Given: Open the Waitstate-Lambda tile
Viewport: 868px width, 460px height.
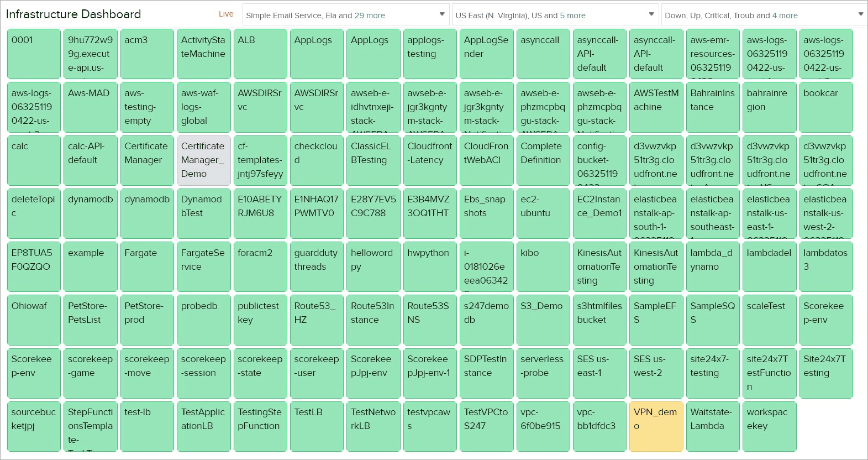Looking at the screenshot, I should [x=712, y=426].
